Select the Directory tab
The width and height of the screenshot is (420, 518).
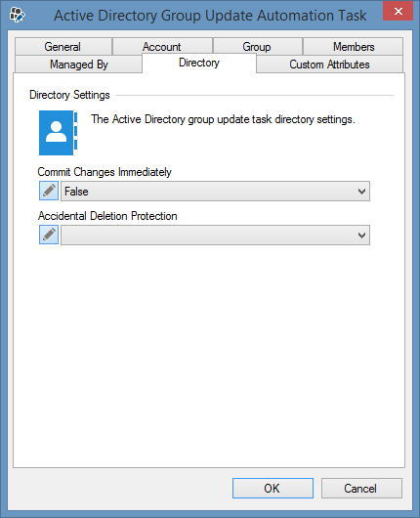pyautogui.click(x=199, y=63)
